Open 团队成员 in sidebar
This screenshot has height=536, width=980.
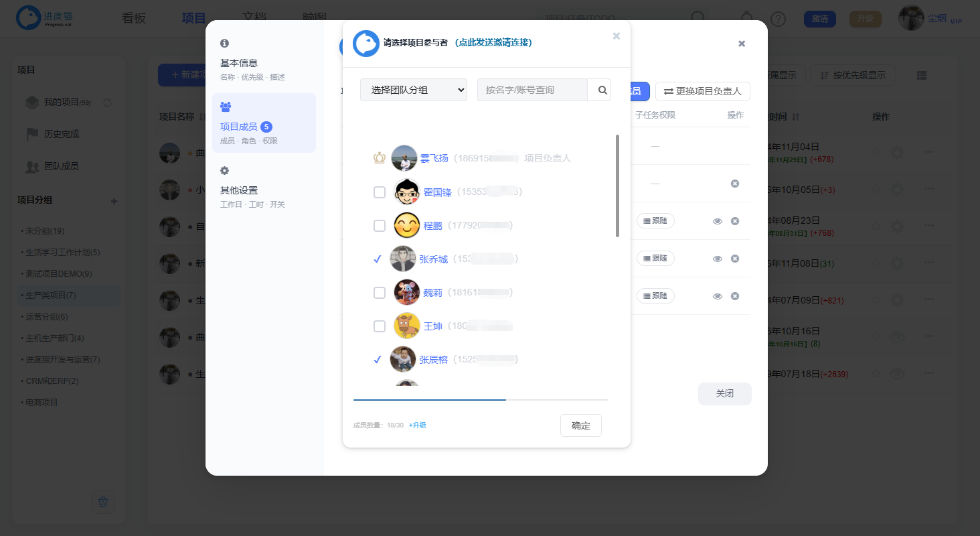[52, 166]
